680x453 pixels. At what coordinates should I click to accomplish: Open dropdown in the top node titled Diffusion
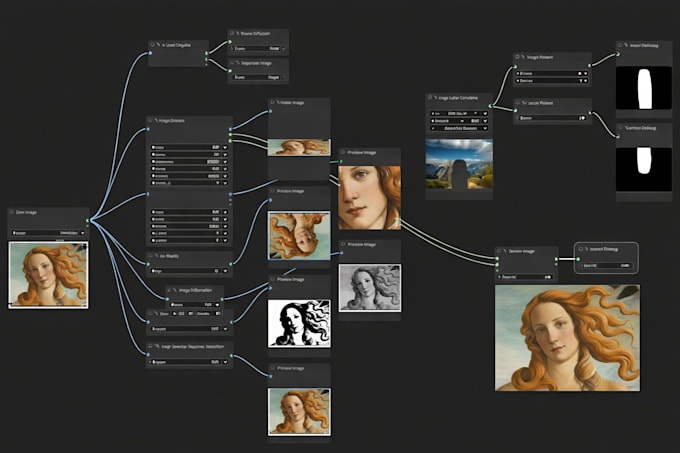click(x=283, y=49)
